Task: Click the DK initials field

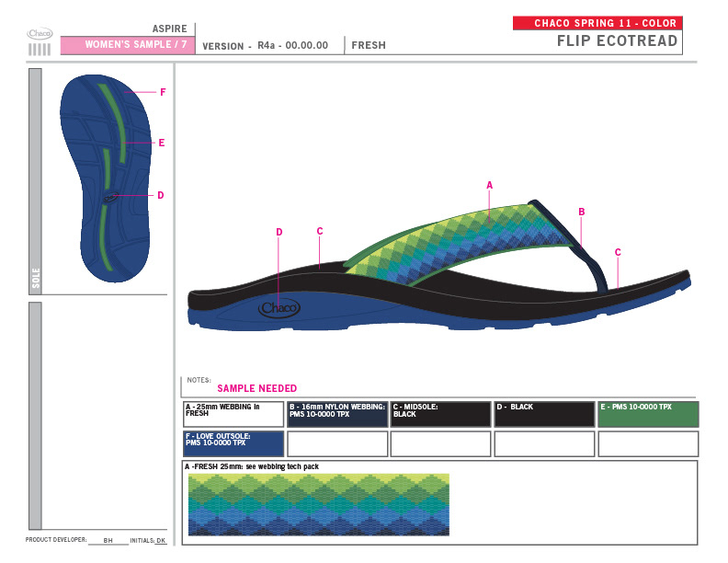Action: point(161,540)
